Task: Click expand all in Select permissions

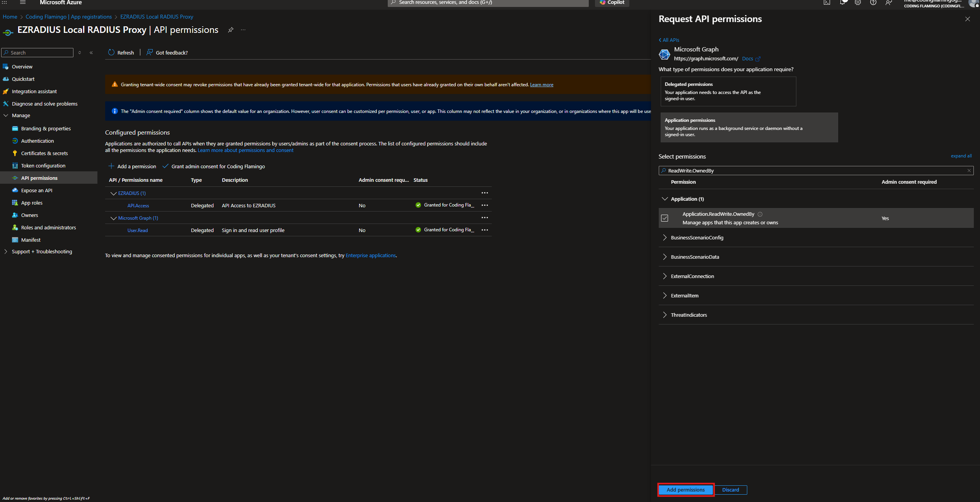Action: click(x=961, y=156)
